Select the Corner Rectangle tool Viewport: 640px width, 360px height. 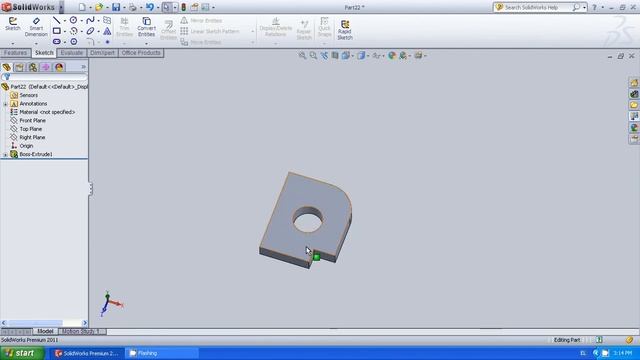(57, 31)
